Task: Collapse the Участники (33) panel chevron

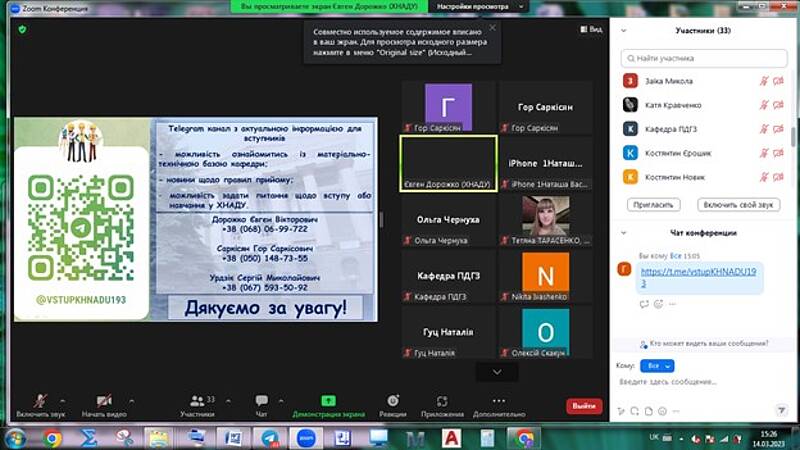Action: click(x=623, y=31)
